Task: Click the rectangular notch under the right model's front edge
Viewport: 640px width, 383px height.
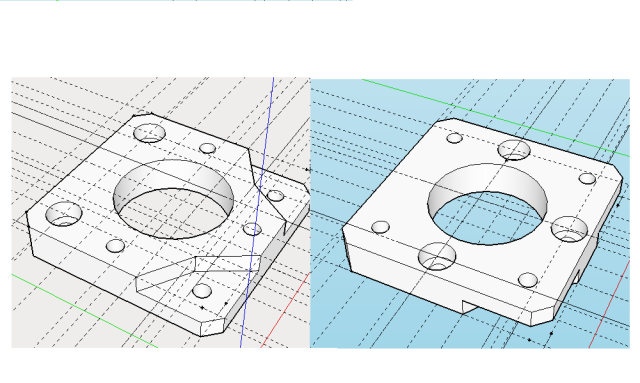Action: tap(472, 306)
